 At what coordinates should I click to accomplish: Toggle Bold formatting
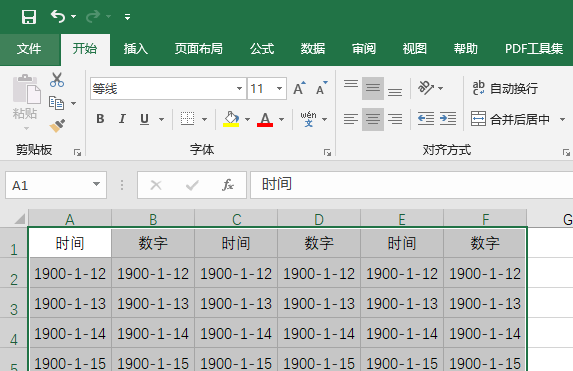pos(100,119)
